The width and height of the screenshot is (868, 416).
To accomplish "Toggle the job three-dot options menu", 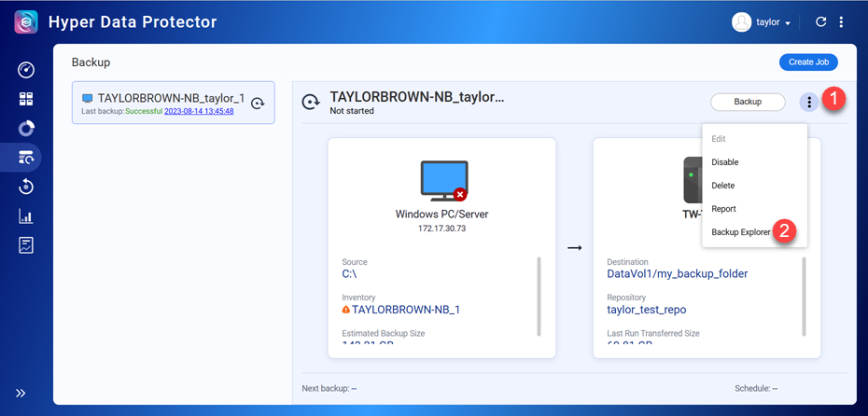I will click(x=809, y=103).
